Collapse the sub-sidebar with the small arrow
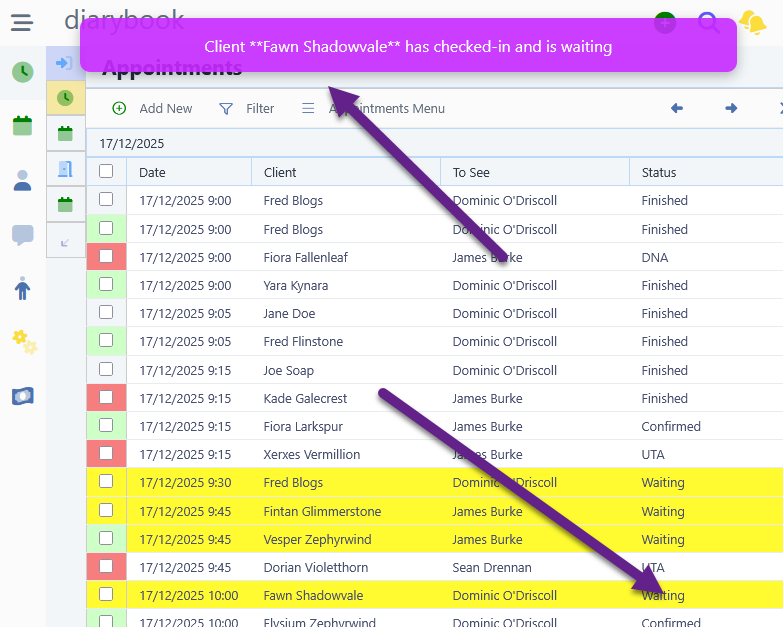 pyautogui.click(x=65, y=241)
